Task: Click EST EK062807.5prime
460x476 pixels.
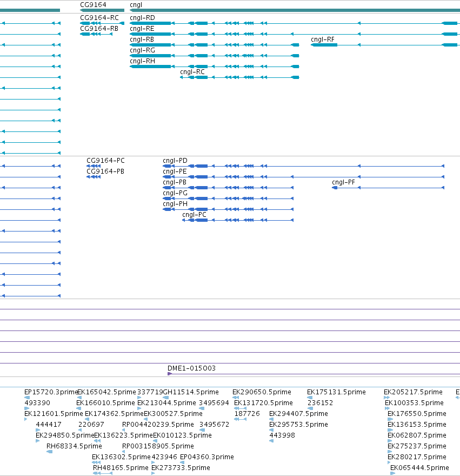Action: tap(417, 435)
